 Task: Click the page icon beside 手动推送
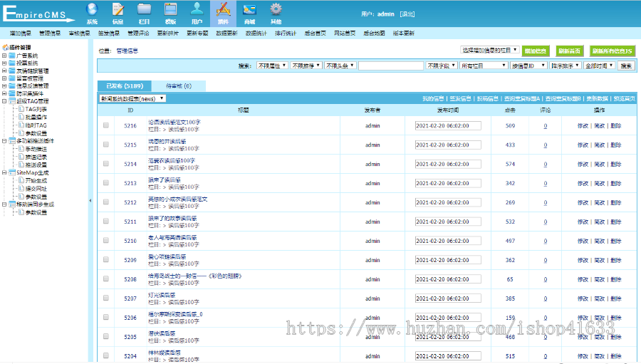(x=21, y=149)
